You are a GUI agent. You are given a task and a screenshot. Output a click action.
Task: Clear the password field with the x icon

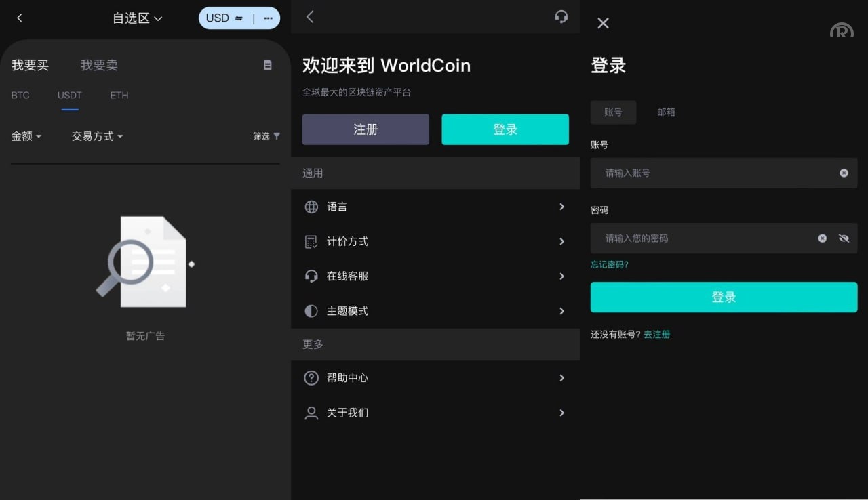pos(823,238)
